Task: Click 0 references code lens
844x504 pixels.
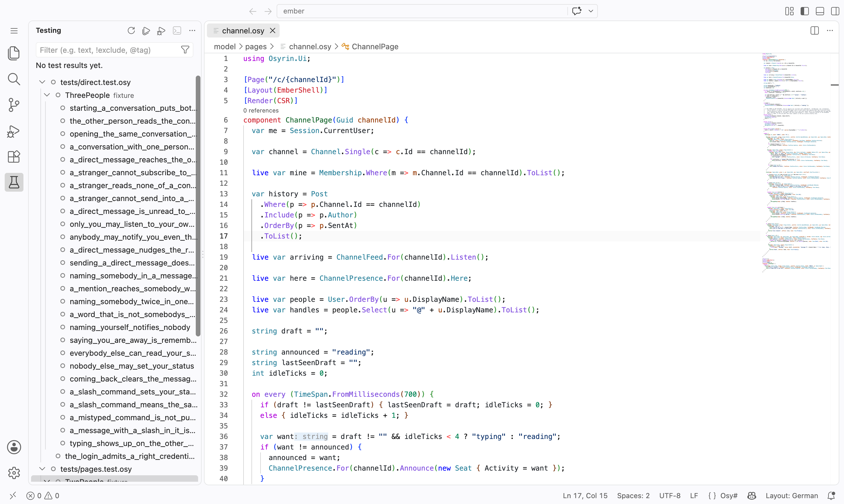Action: [261, 110]
